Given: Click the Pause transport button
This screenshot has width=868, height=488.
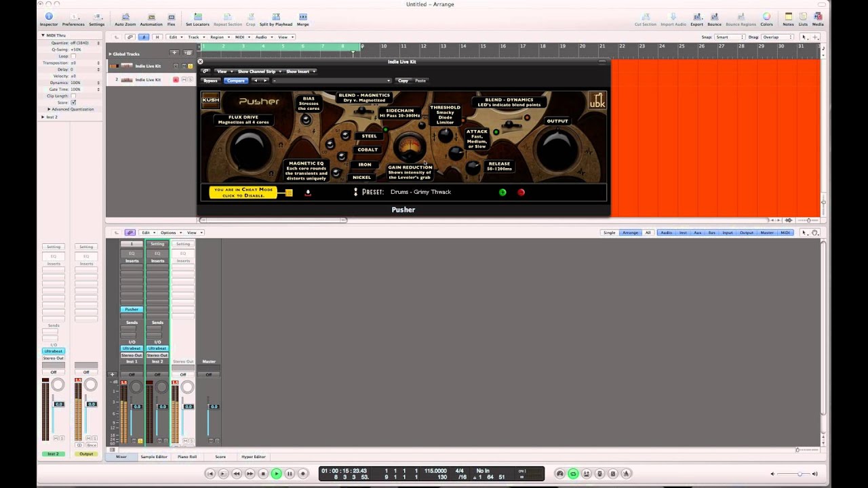Looking at the screenshot, I should (x=290, y=474).
